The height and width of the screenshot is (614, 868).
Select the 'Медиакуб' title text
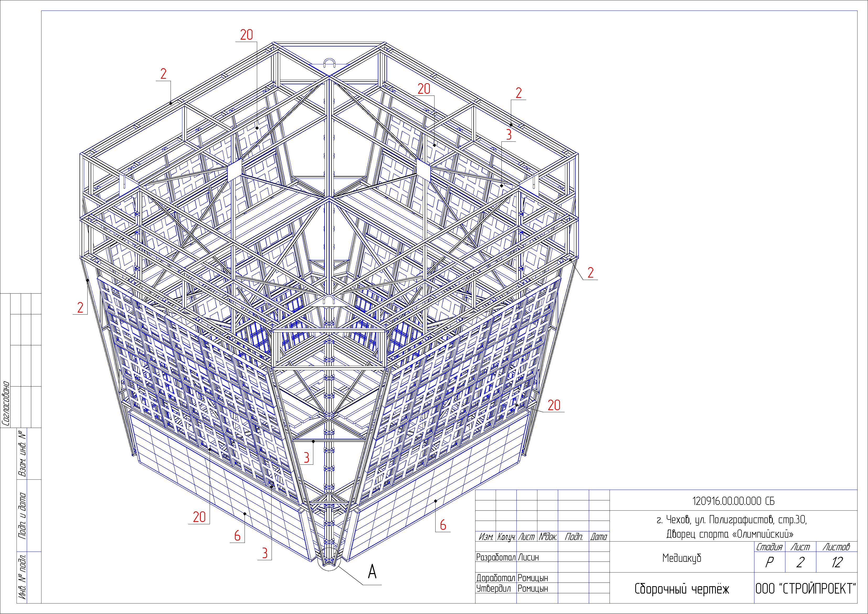(682, 558)
